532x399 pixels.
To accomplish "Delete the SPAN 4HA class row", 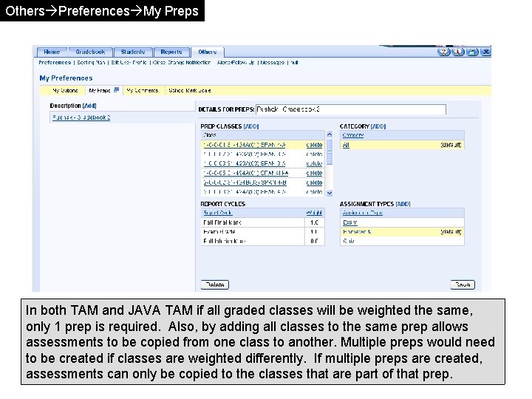I will pos(314,173).
